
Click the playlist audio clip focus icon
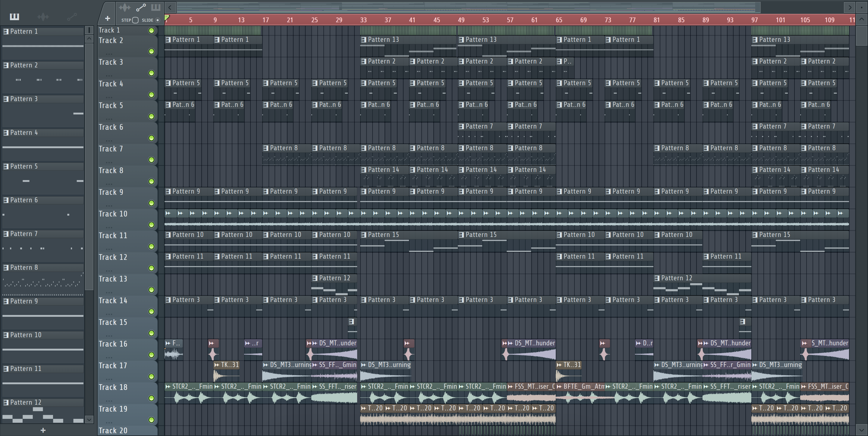pyautogui.click(x=124, y=8)
